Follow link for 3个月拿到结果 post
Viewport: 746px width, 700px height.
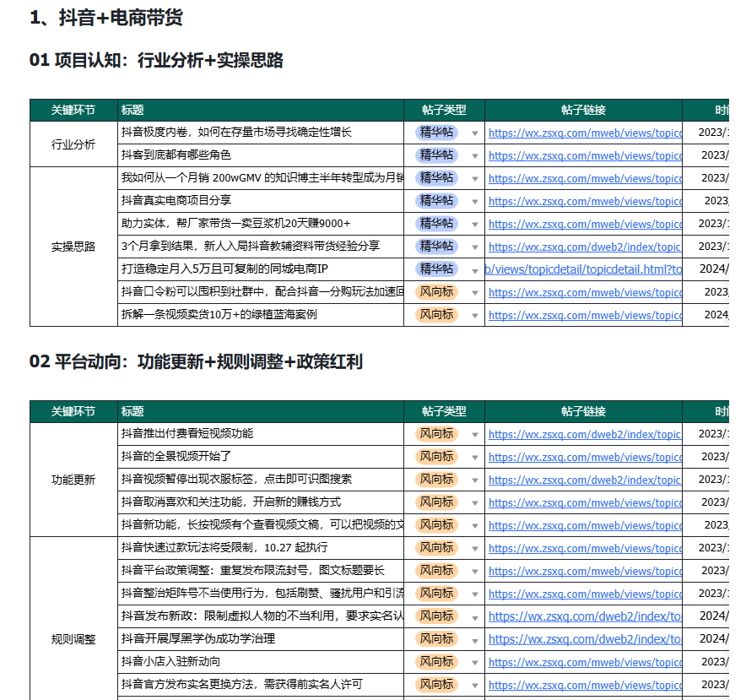(x=585, y=247)
